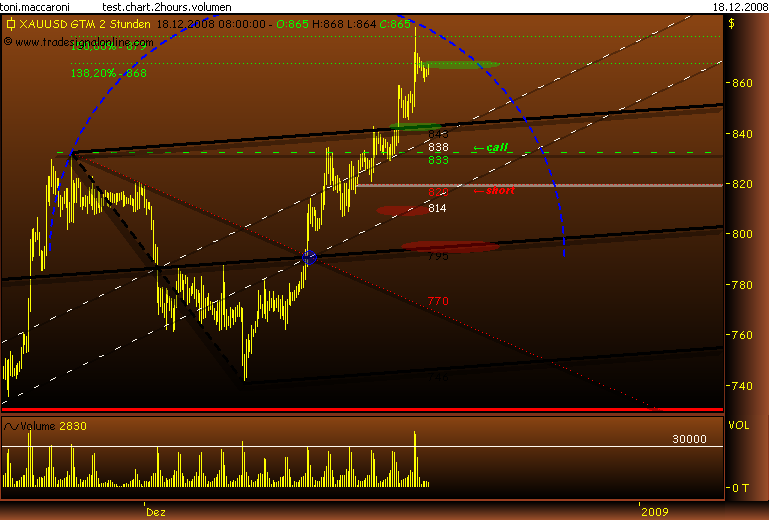Click the red short arrow label

click(494, 190)
